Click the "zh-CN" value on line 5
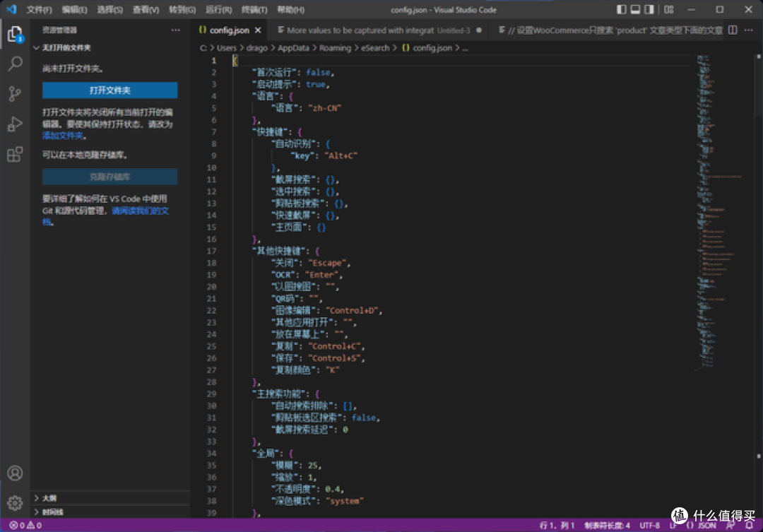The image size is (763, 532). coord(324,108)
